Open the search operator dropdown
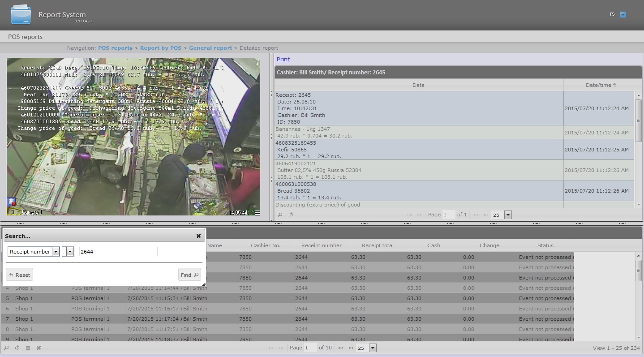 click(70, 252)
